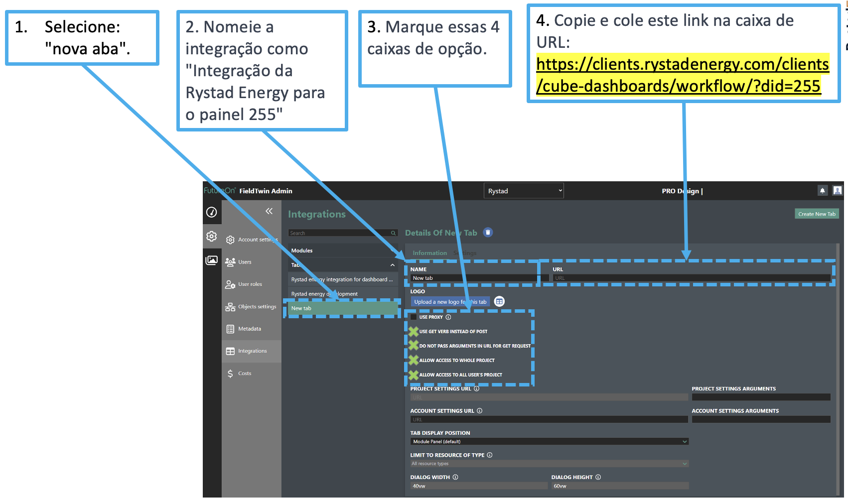Open the image gallery icon in left rail

[212, 260]
